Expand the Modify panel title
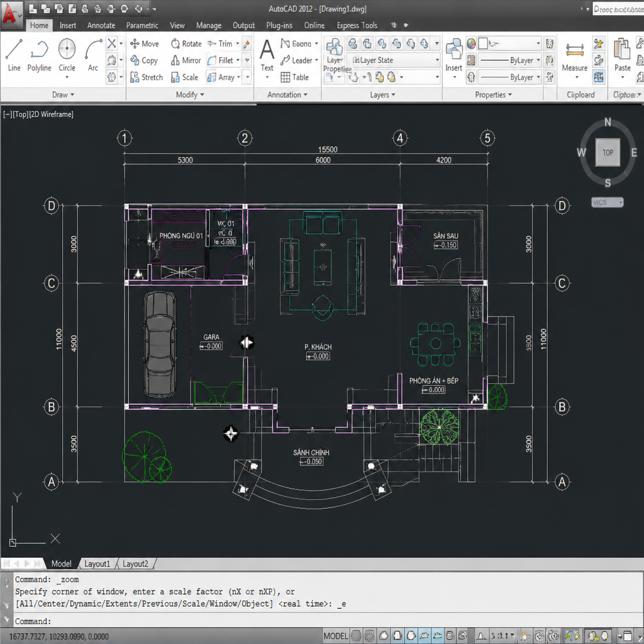 [x=190, y=94]
